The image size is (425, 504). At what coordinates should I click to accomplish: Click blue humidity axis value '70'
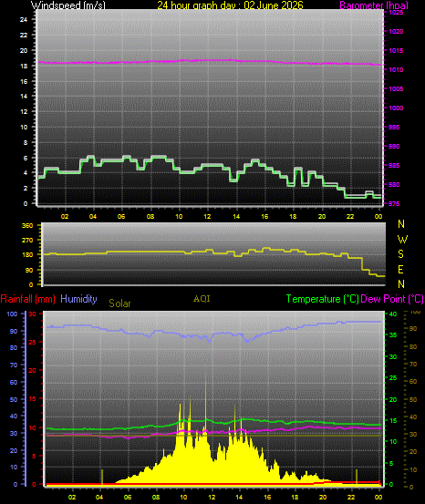pyautogui.click(x=13, y=365)
